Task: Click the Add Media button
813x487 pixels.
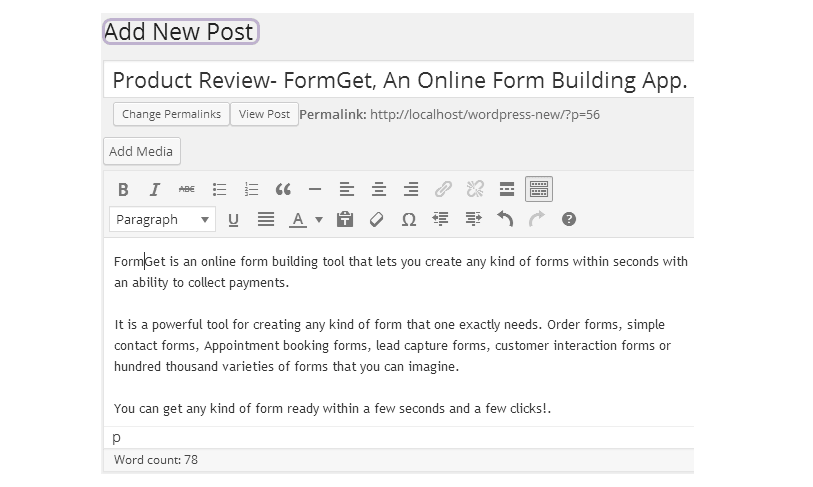Action: [x=142, y=151]
